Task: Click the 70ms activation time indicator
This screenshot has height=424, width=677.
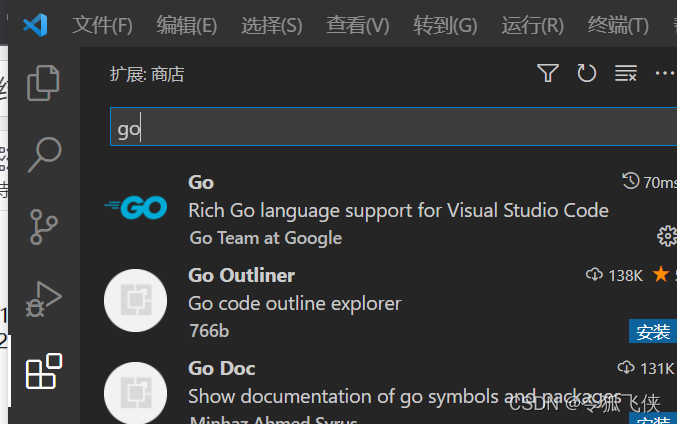Action: pos(649,182)
